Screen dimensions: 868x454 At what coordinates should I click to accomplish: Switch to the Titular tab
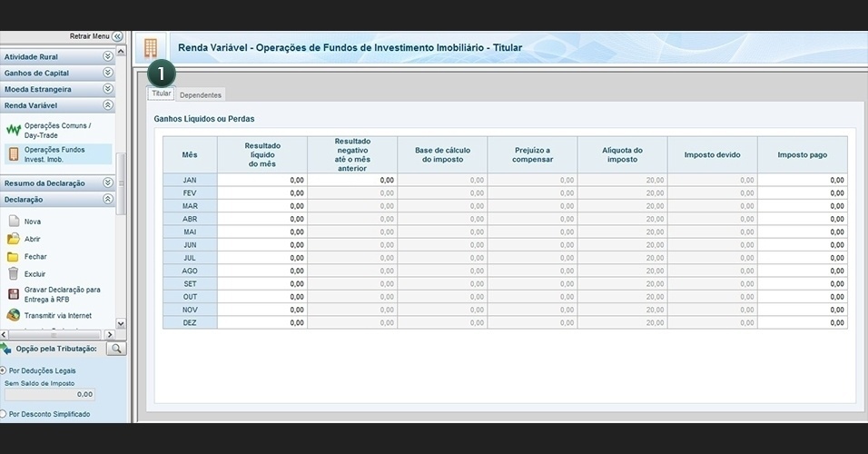[161, 94]
